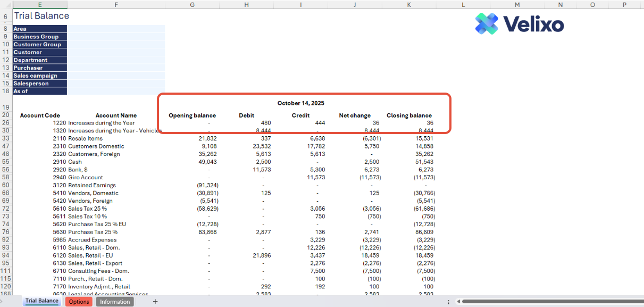Click the horizontal scrollbar left arrow
This screenshot has height=307, width=644.
tap(458, 302)
